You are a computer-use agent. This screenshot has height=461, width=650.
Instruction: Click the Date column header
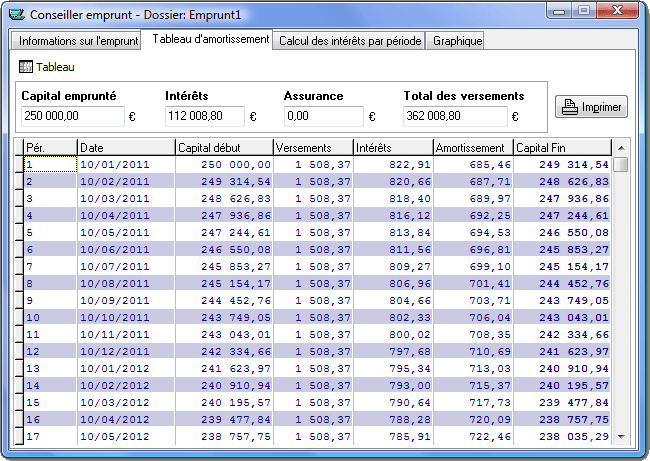[x=125, y=148]
